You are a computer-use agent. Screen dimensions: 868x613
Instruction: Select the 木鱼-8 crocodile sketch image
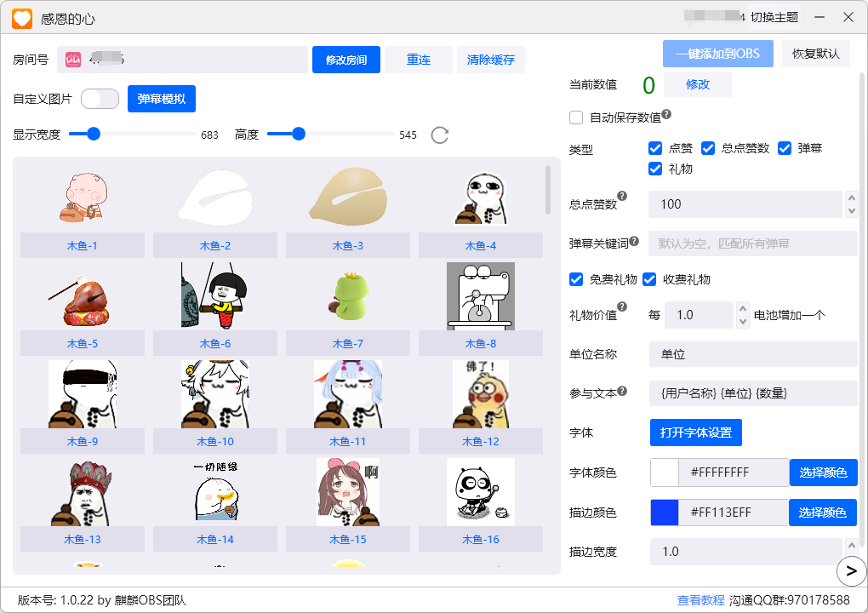click(481, 296)
